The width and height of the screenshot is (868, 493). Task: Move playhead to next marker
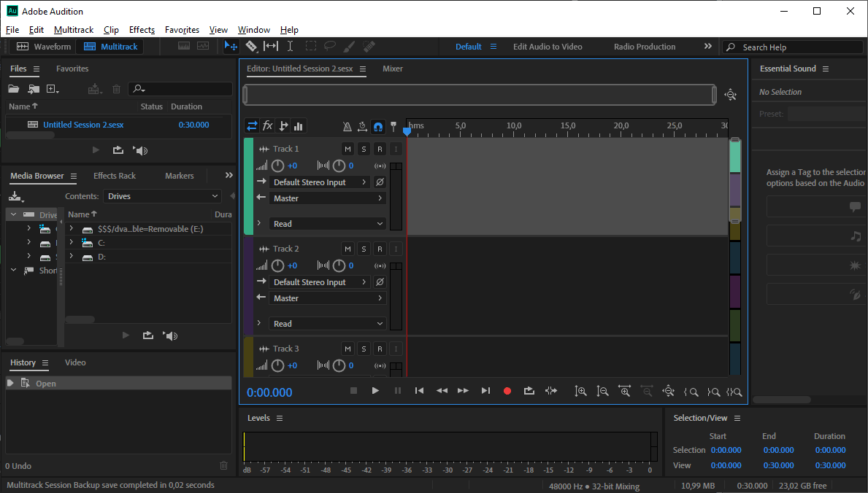(485, 391)
